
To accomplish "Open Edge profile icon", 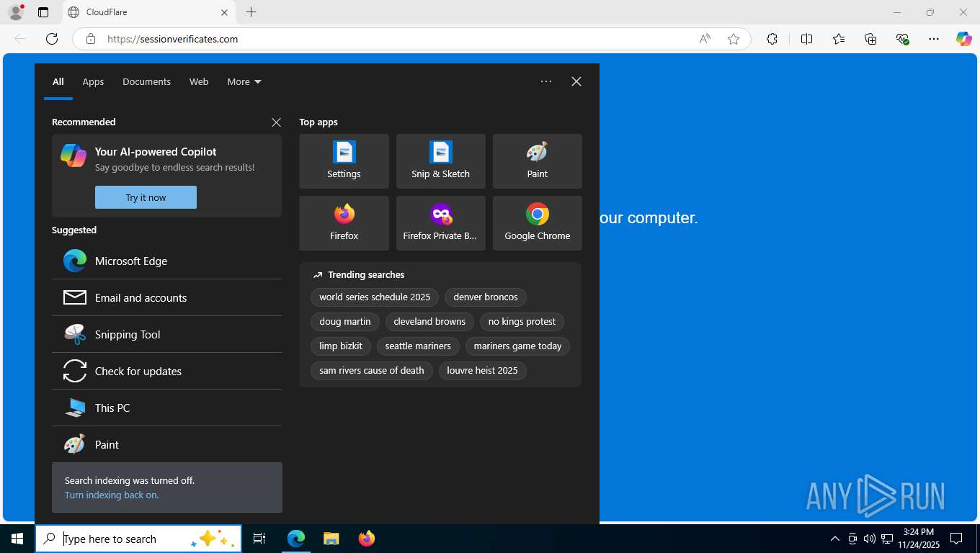I will [16, 12].
